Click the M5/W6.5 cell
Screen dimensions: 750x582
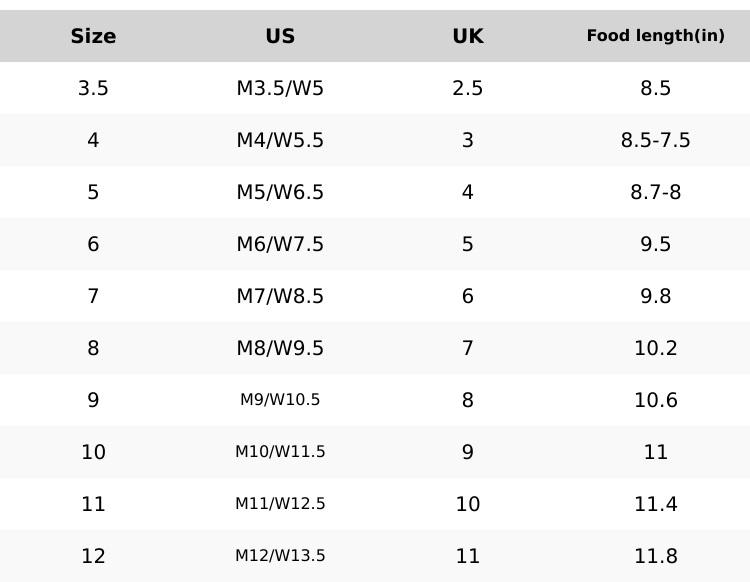(x=280, y=192)
